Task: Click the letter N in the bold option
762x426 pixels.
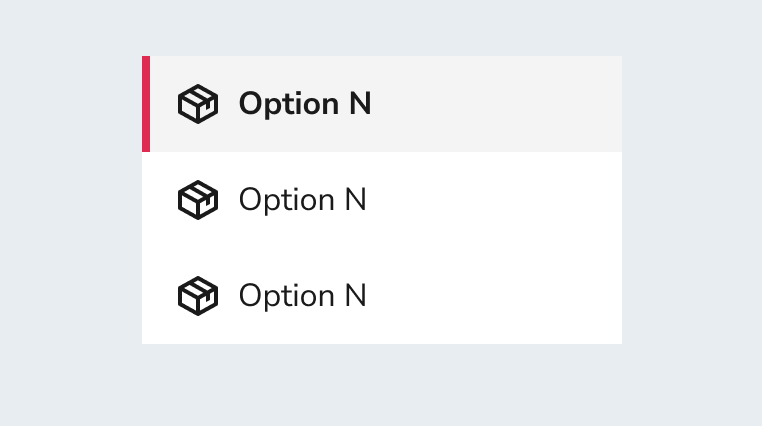Action: point(361,103)
